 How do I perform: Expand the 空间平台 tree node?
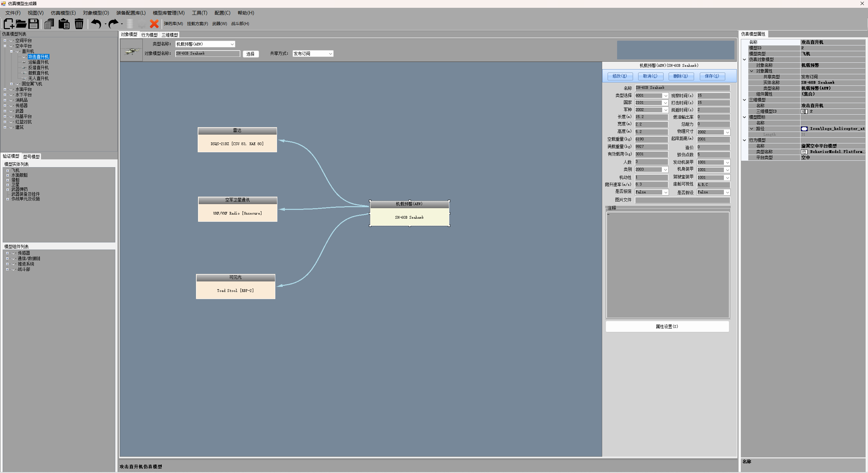click(x=5, y=41)
